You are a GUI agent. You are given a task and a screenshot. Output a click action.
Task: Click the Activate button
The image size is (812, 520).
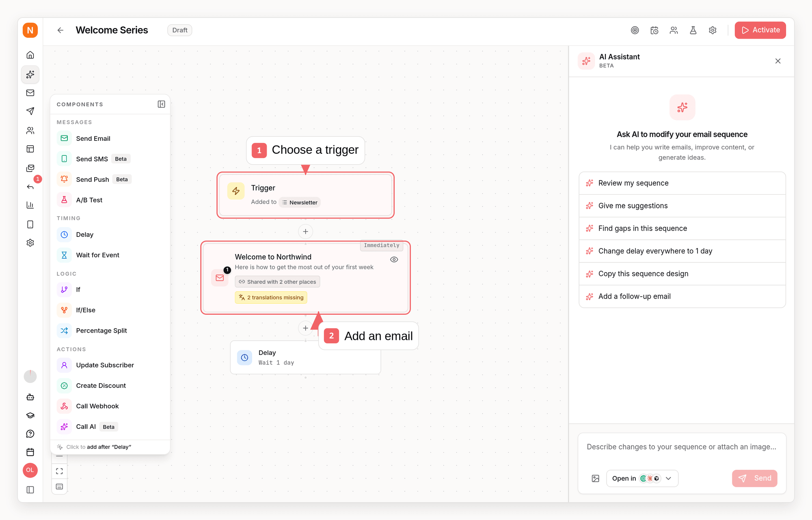pos(760,30)
